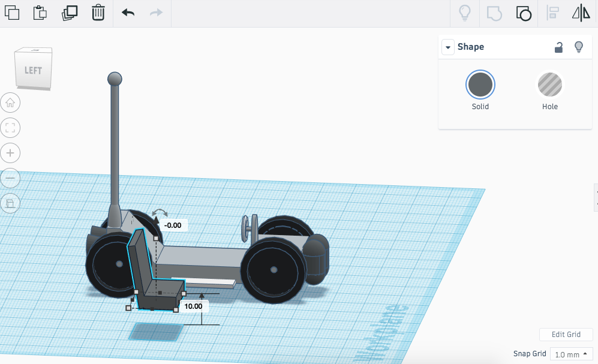Zoom in with plus button
This screenshot has width=598, height=364.
(10, 153)
